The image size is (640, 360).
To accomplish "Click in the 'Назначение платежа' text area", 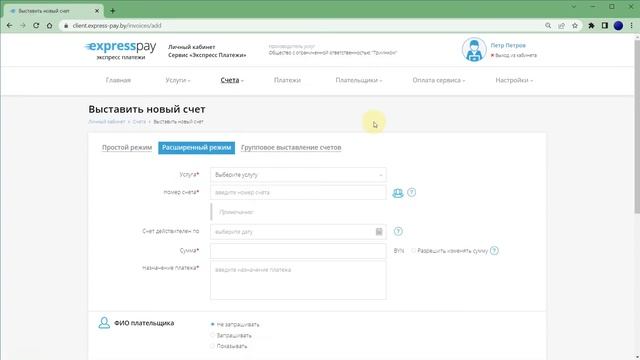I will [298, 280].
